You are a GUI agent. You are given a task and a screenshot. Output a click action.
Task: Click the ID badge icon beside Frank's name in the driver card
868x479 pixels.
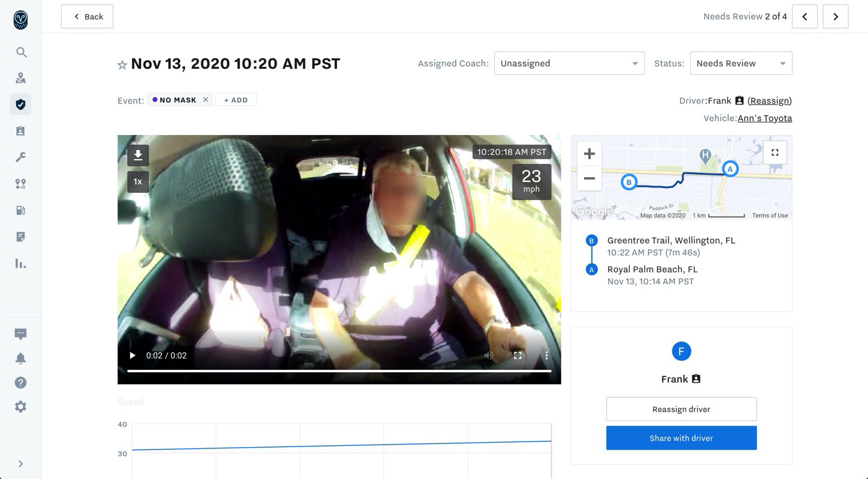coord(696,379)
